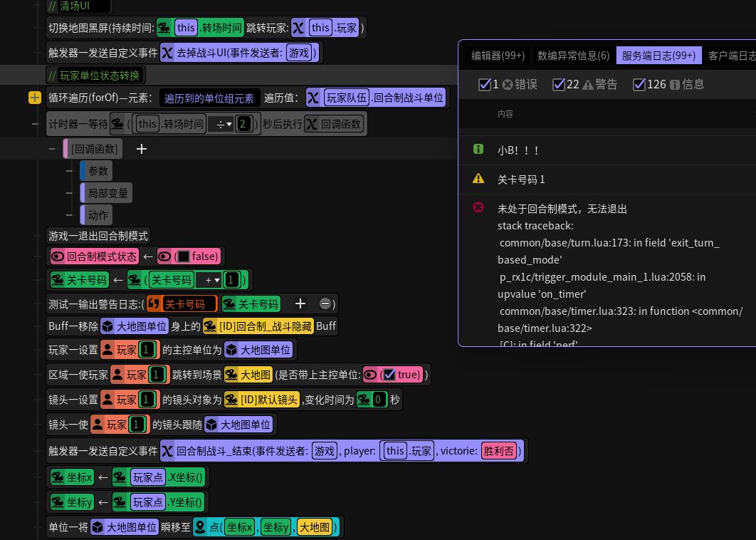Click the player number 1 in 镜头一使 row

[137, 425]
